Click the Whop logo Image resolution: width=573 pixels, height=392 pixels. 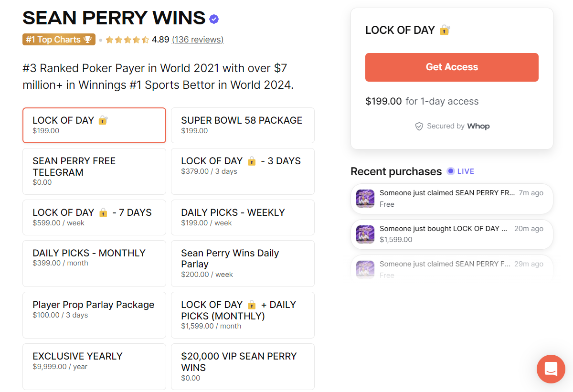coord(478,126)
